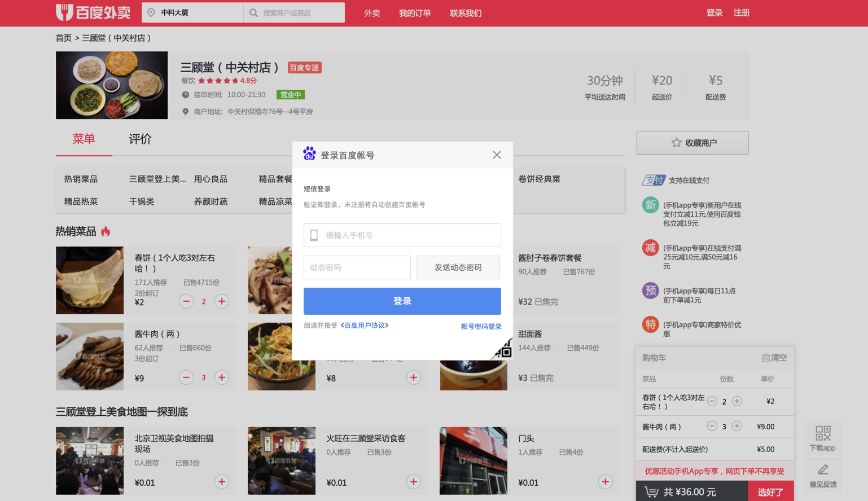
Task: Click the location pin icon in address box
Action: (x=151, y=12)
